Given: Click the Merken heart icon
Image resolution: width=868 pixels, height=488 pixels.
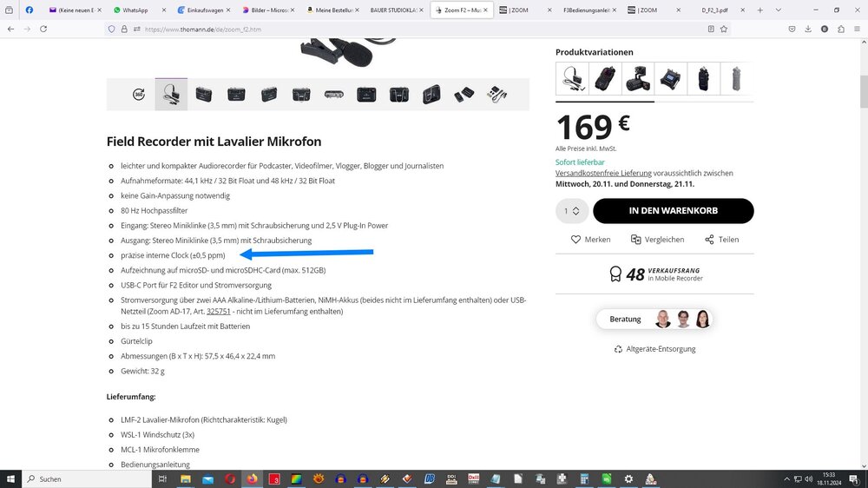Looking at the screenshot, I should [575, 240].
